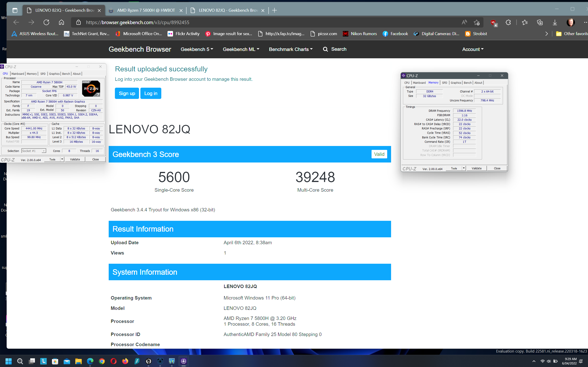The width and height of the screenshot is (588, 367).
Task: Click the Sign up button
Action: pos(127,93)
